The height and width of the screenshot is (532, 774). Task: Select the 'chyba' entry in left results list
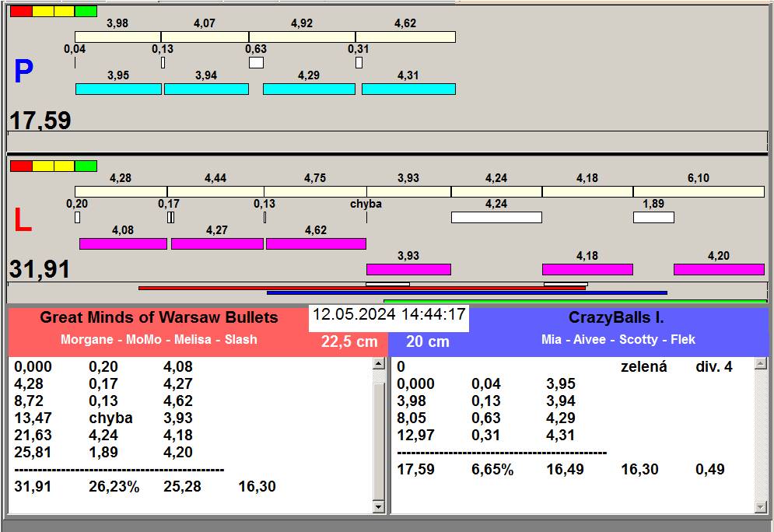110,418
